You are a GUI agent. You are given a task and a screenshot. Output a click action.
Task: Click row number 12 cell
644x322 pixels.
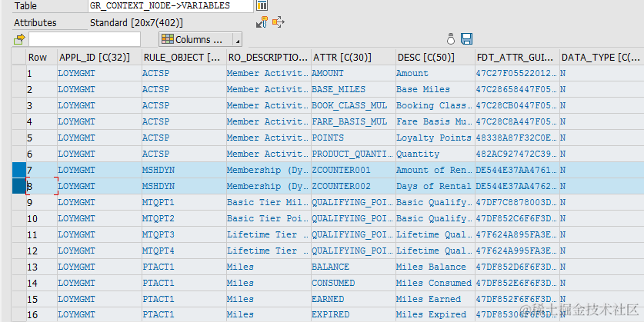click(42, 251)
